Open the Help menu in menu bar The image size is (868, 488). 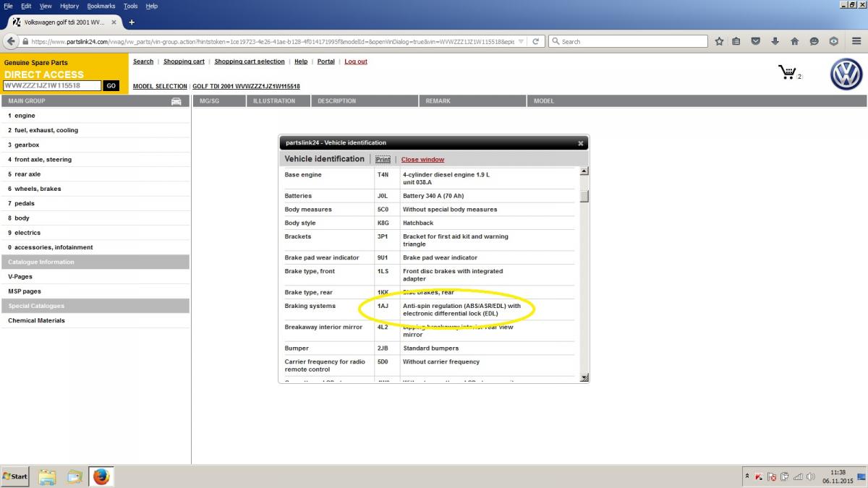[x=152, y=6]
